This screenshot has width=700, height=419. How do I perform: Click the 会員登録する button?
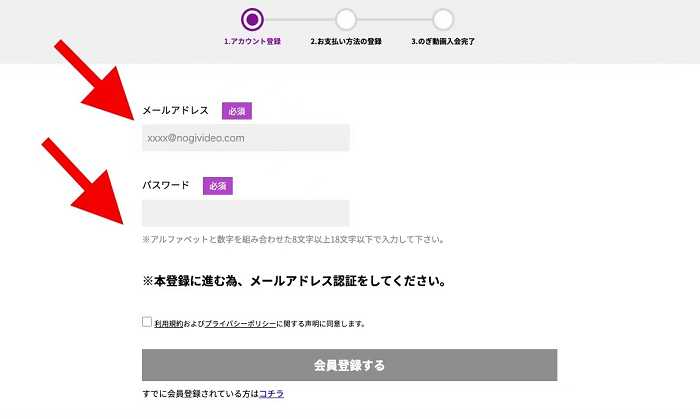point(350,365)
